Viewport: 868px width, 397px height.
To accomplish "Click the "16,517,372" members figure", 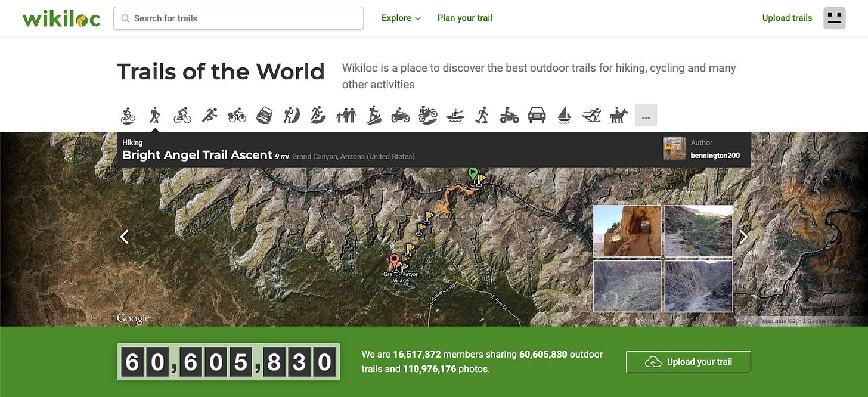I will [x=417, y=355].
